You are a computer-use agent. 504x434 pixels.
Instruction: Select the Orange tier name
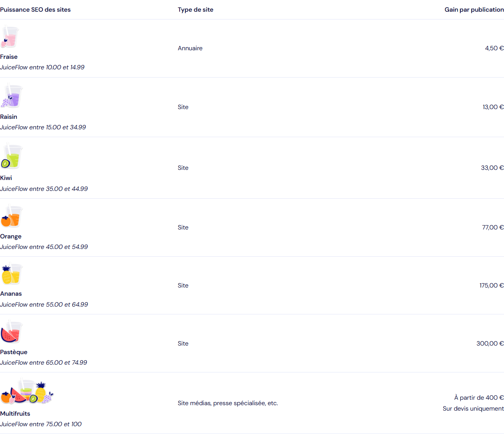click(x=11, y=236)
